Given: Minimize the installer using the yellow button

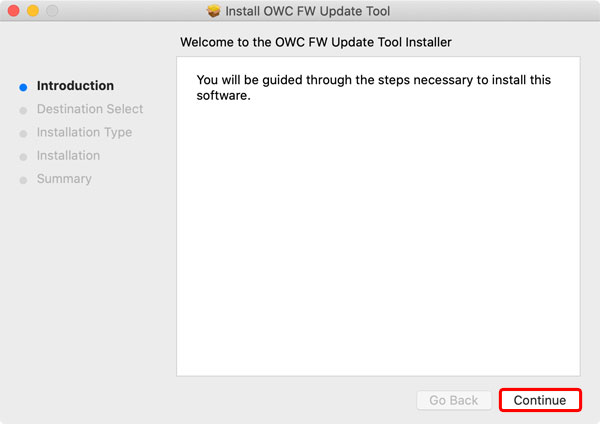Looking at the screenshot, I should coord(32,12).
